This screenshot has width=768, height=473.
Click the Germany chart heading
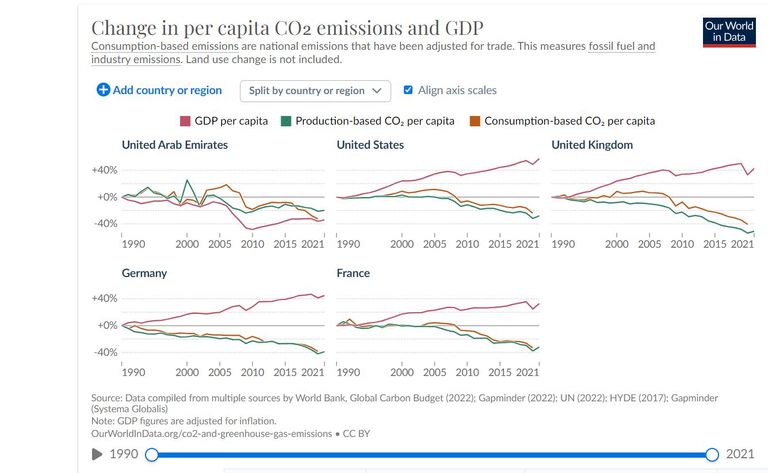pyautogui.click(x=144, y=273)
